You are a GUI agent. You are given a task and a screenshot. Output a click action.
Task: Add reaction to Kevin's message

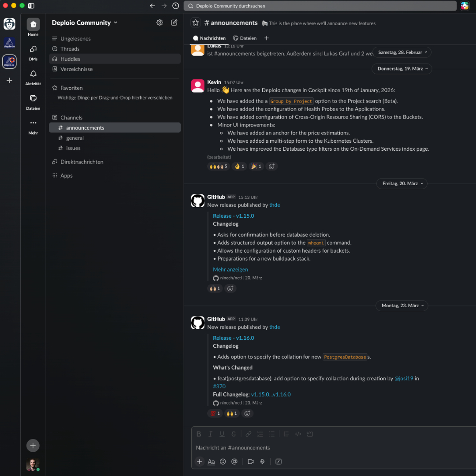271,166
